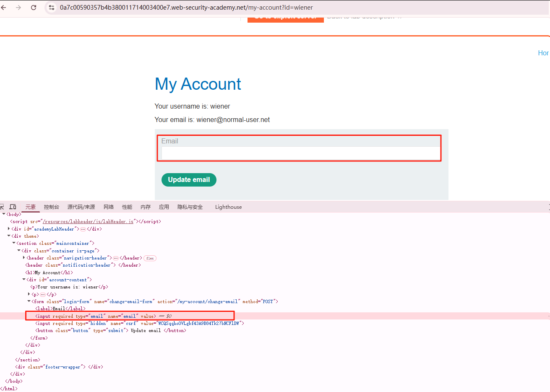This screenshot has width=550, height=392.
Task: Reload the page with the refresh icon
Action: tap(34, 8)
